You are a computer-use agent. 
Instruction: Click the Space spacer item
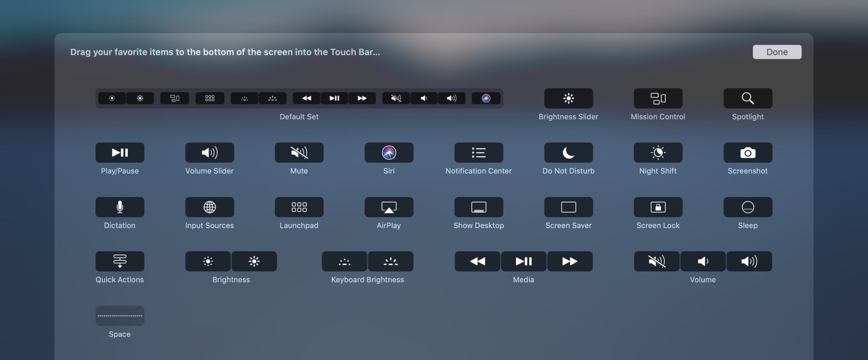pos(120,316)
